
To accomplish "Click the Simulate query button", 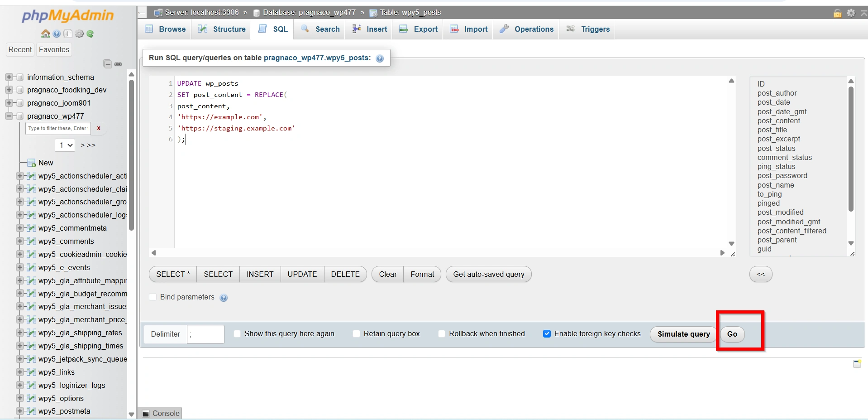I will (683, 334).
